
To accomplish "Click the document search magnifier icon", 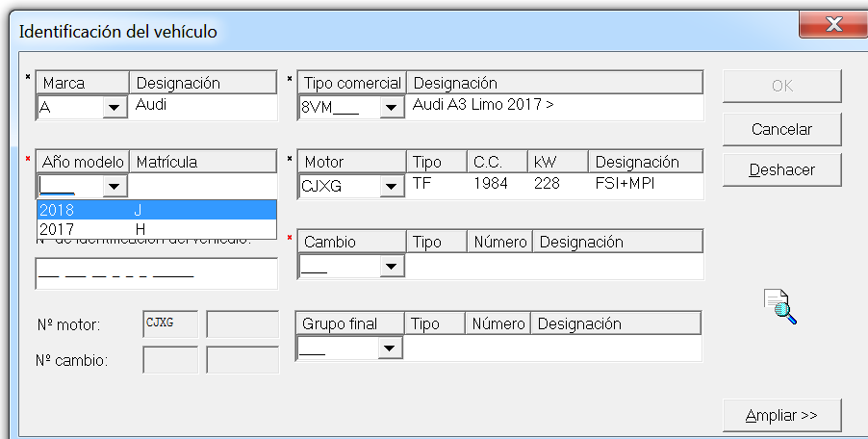I will coord(780,306).
